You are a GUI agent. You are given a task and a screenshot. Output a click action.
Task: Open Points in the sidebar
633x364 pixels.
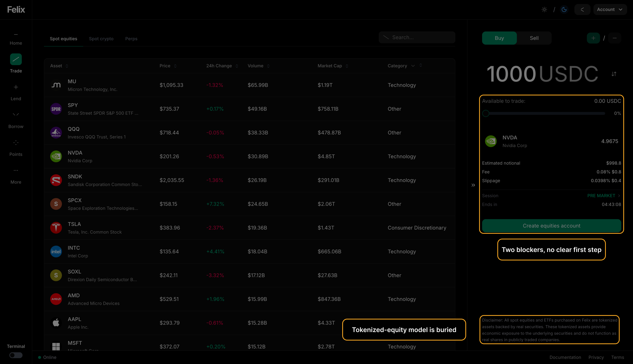click(16, 148)
